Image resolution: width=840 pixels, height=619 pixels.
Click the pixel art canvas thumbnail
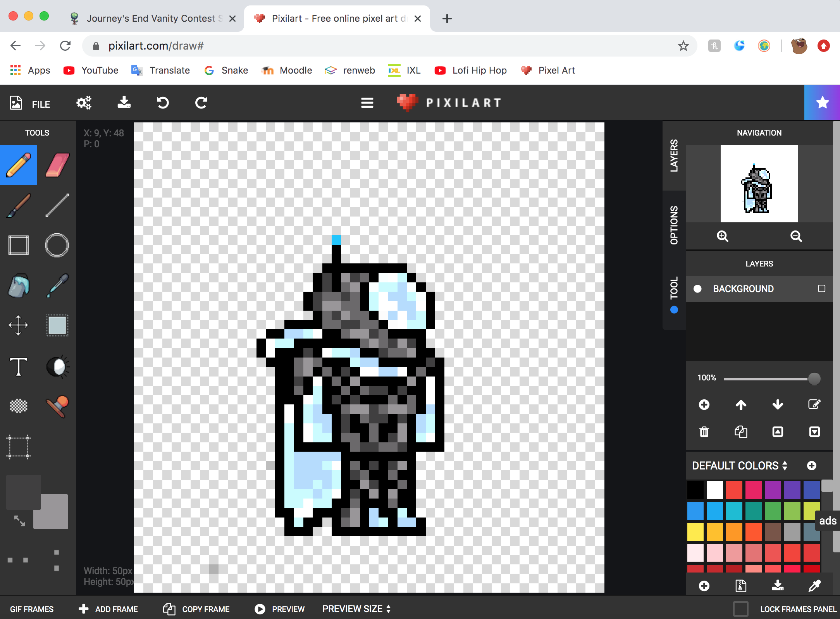tap(759, 184)
